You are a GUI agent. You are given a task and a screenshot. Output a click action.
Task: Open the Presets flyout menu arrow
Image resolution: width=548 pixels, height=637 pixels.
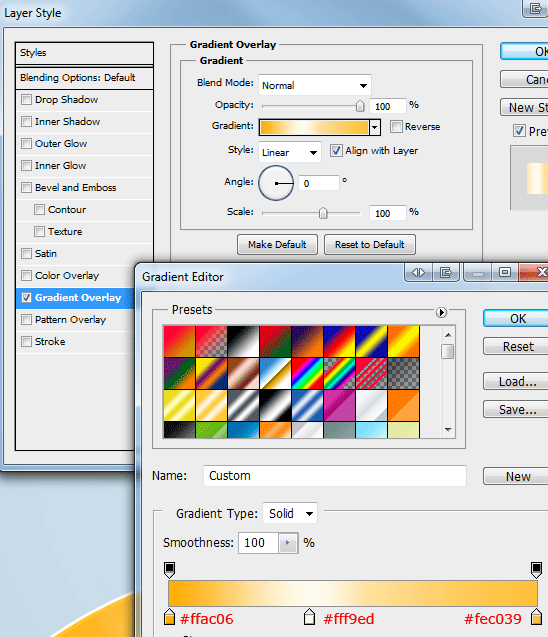tap(441, 312)
